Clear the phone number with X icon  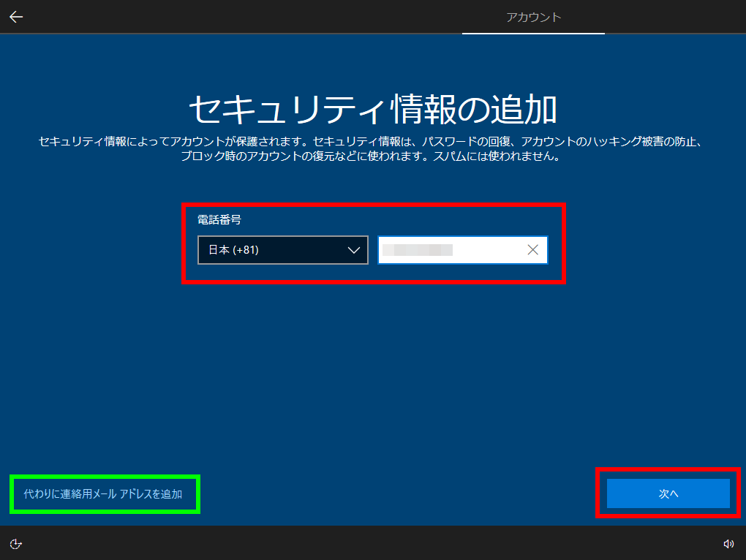click(x=533, y=250)
